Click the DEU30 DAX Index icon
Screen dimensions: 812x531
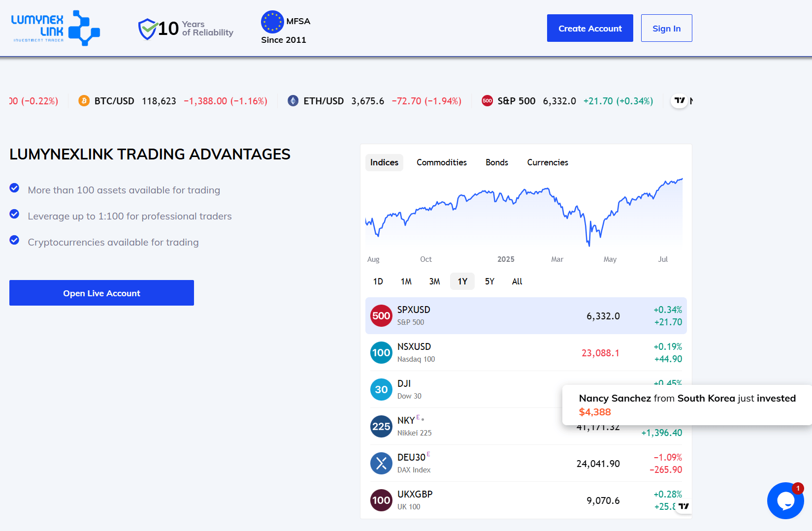[x=381, y=464]
